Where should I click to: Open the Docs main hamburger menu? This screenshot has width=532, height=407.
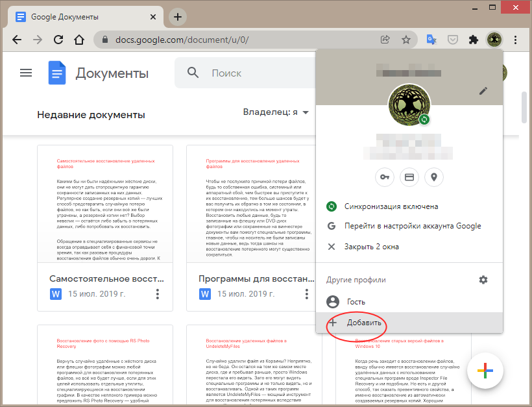coord(26,73)
